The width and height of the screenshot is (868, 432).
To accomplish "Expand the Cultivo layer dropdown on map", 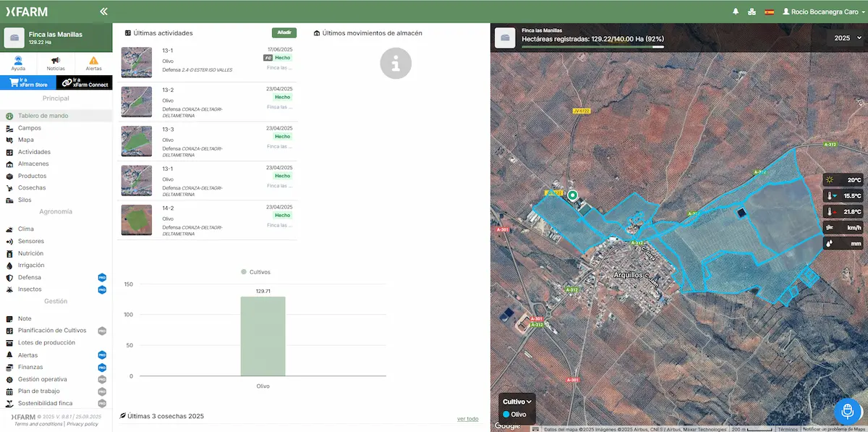I will pyautogui.click(x=517, y=402).
